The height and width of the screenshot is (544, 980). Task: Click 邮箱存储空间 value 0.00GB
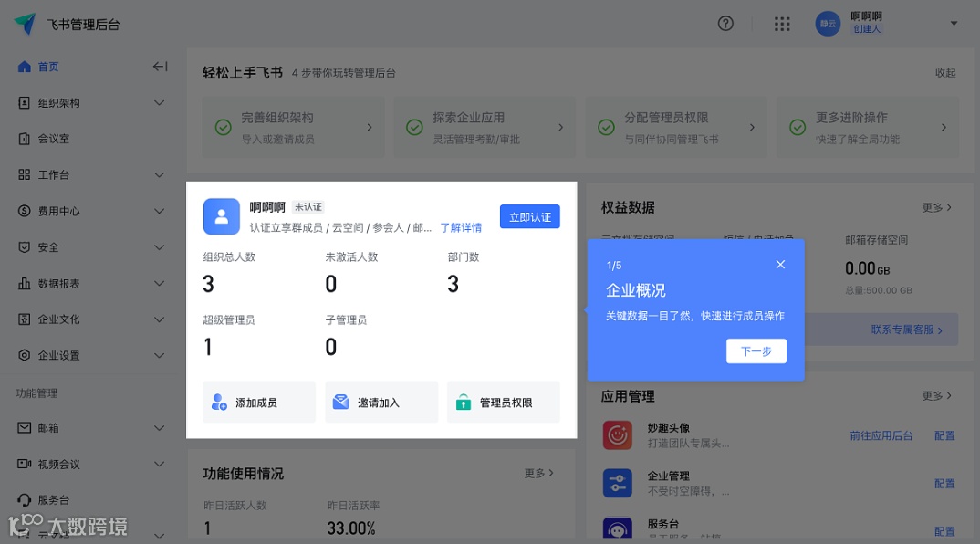(868, 269)
